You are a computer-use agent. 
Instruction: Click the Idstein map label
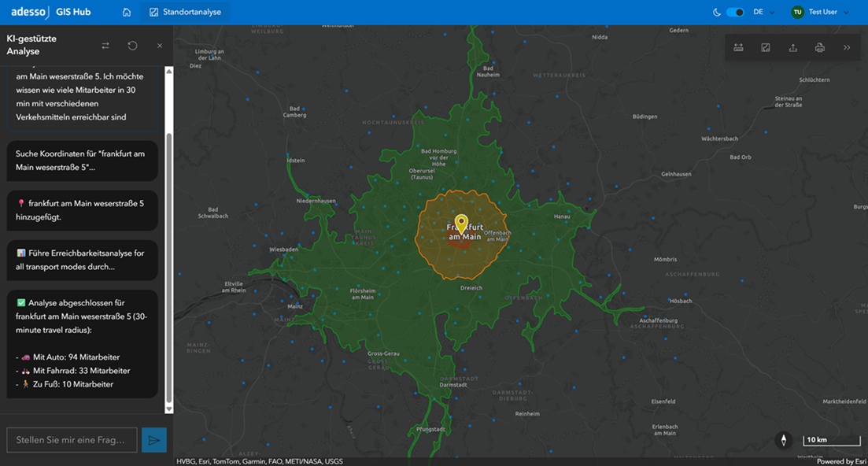[x=296, y=161]
